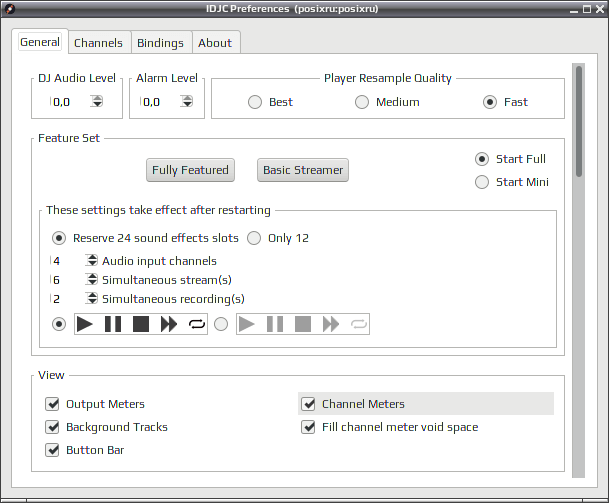Open the About tab
Image resolution: width=609 pixels, height=503 pixels.
click(x=215, y=43)
